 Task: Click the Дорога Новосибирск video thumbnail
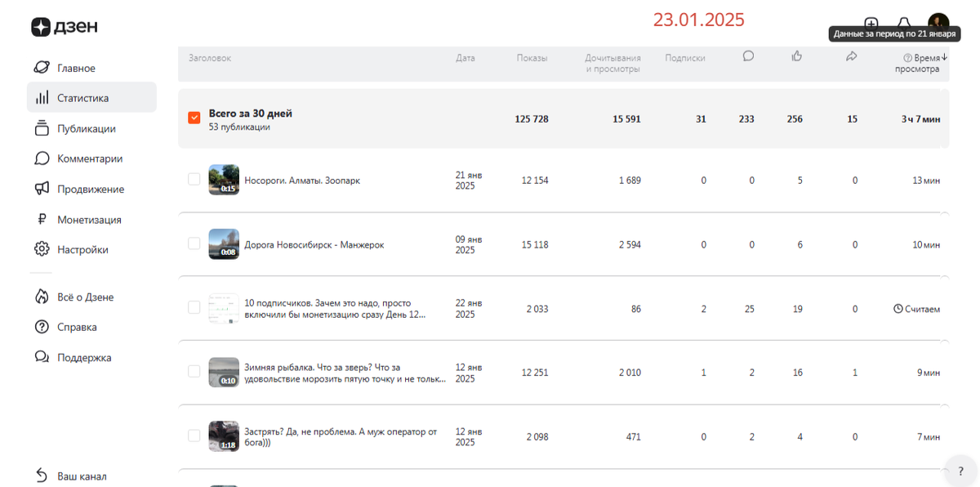tap(224, 243)
